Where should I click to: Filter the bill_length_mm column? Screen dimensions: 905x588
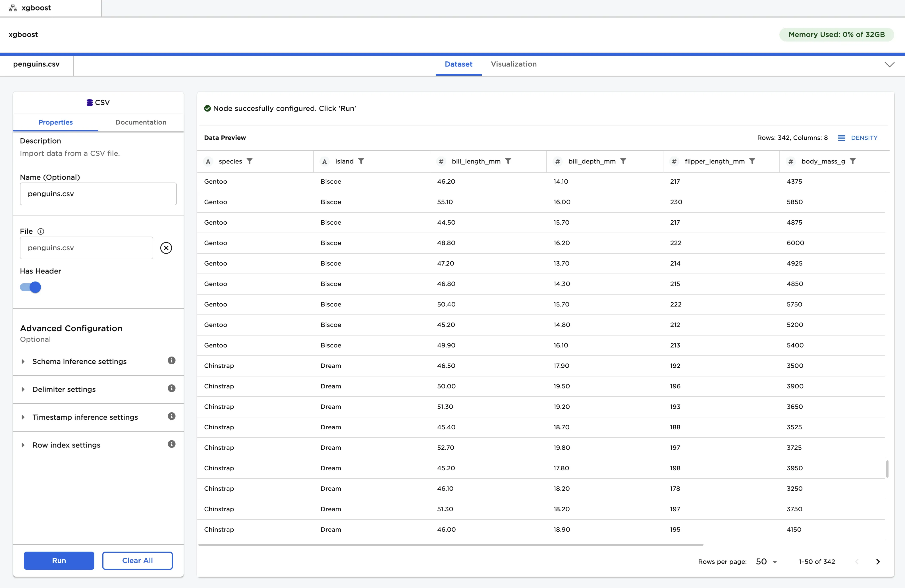508,161
